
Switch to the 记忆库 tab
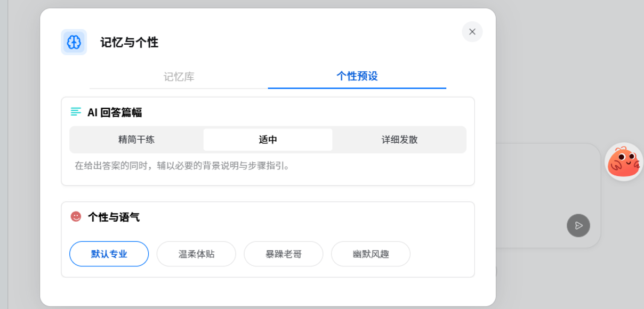click(x=179, y=77)
